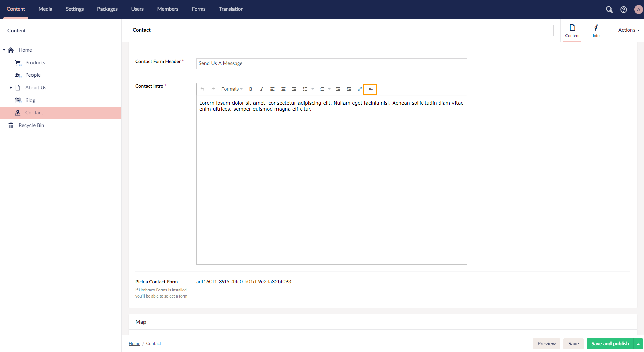Open Recycle Bin in the content tree
The image size is (644, 352).
pos(31,125)
